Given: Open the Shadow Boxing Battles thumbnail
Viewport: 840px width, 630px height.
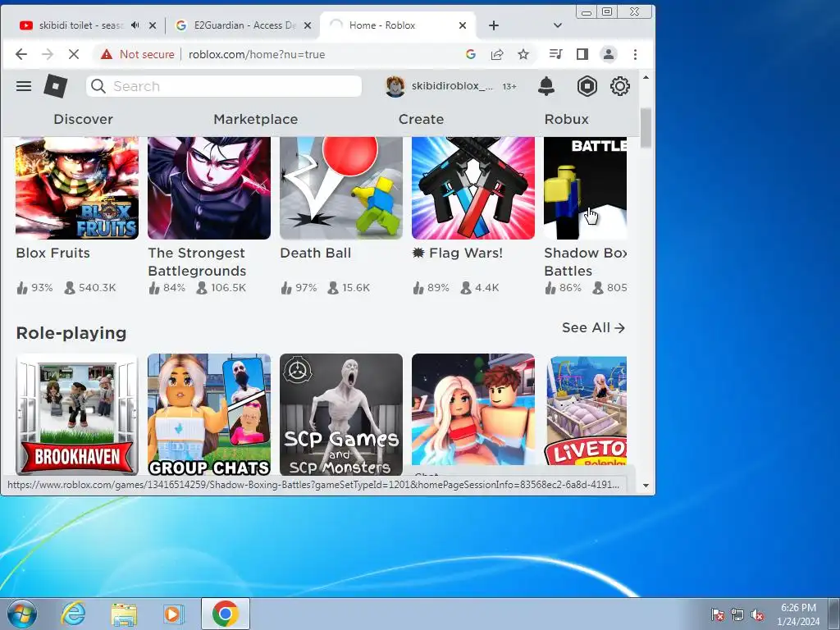Looking at the screenshot, I should (x=585, y=188).
